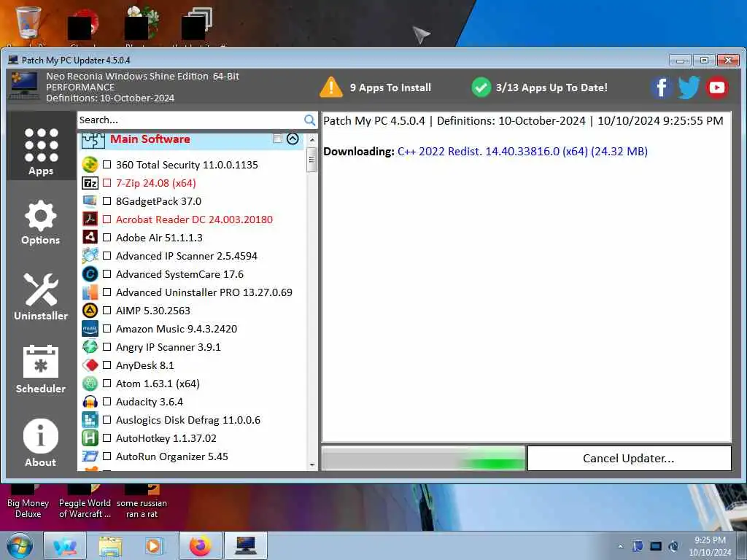Click the app list scroll-down arrow
747x560 pixels.
[312, 464]
